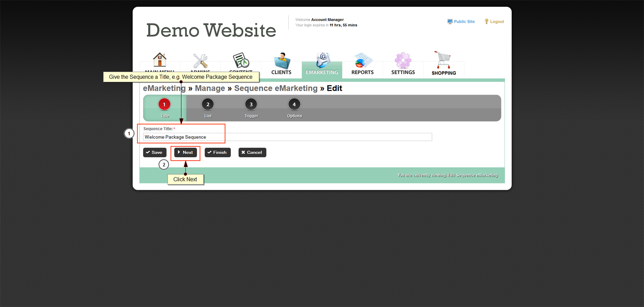Click the Next button

pos(186,152)
